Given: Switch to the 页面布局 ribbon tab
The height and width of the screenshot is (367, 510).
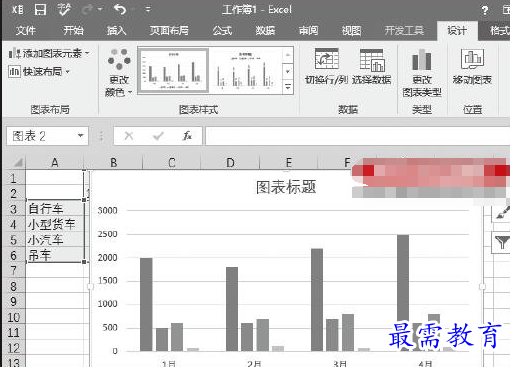Looking at the screenshot, I should click(169, 31).
